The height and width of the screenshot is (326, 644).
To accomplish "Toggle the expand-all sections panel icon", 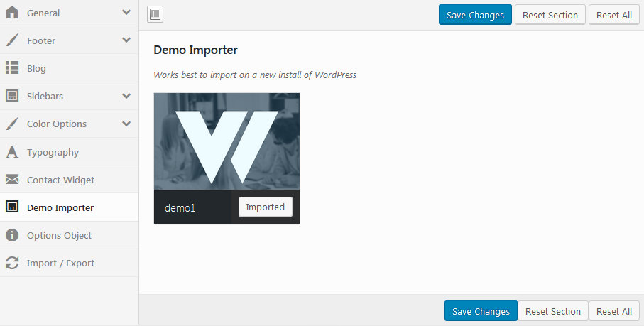I will [155, 14].
